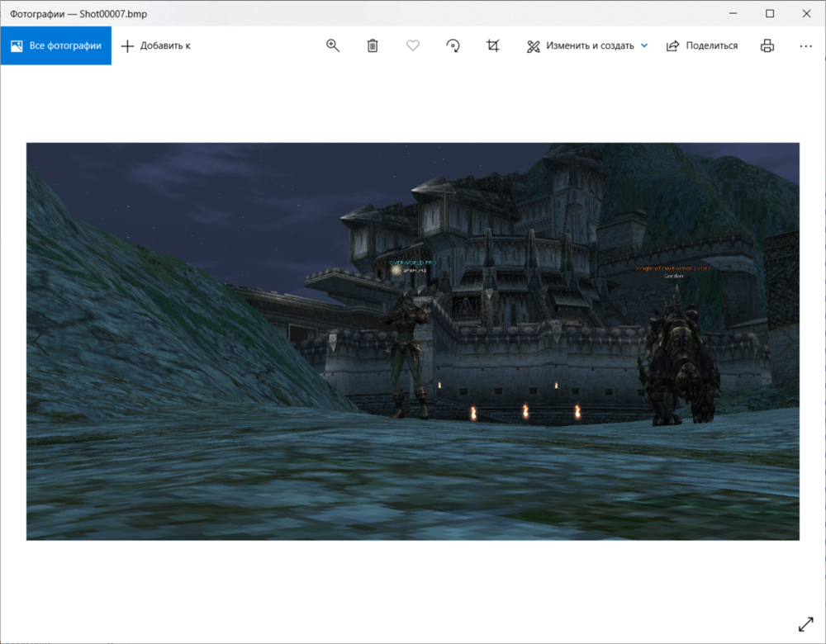Show the previous photo with the left arrow

click(x=41, y=341)
